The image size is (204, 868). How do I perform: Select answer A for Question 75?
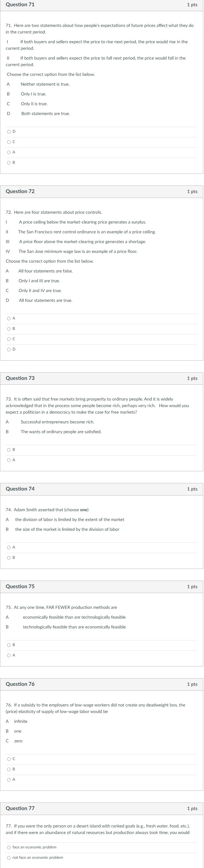(x=9, y=655)
